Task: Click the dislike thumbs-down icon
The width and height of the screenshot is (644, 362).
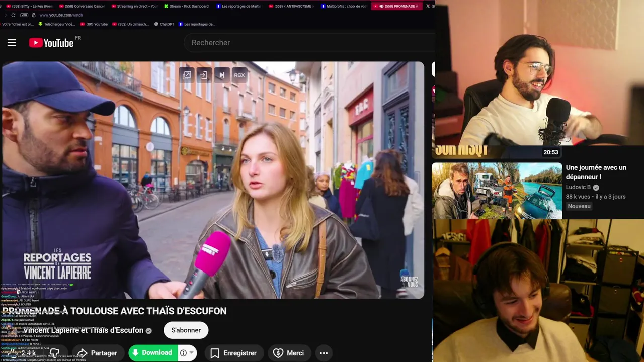Action: pyautogui.click(x=55, y=353)
